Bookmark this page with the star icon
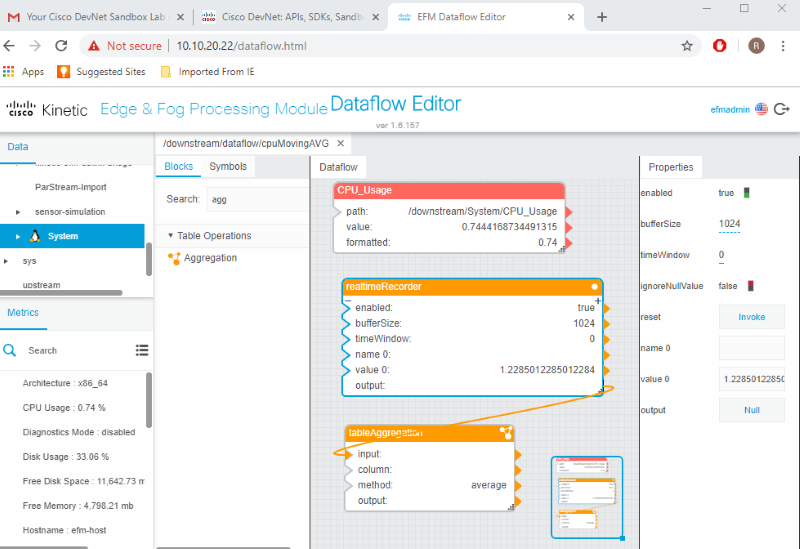The image size is (800, 549). coord(687,46)
